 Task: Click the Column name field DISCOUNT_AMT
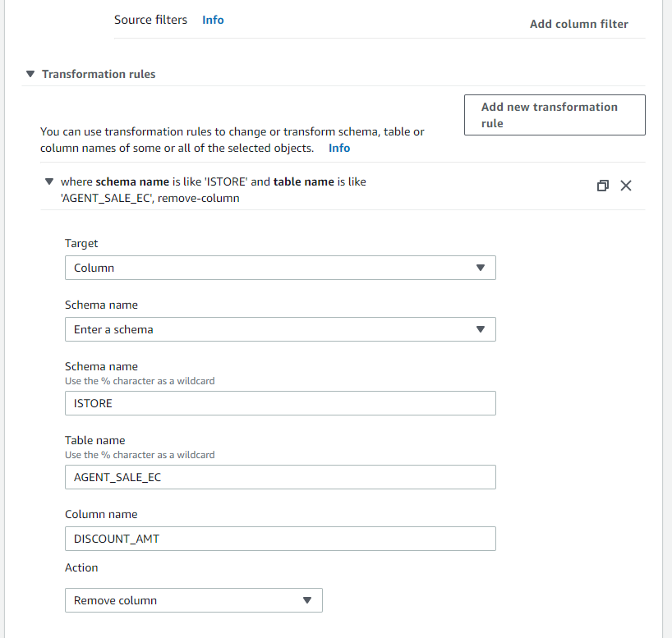[x=279, y=539]
